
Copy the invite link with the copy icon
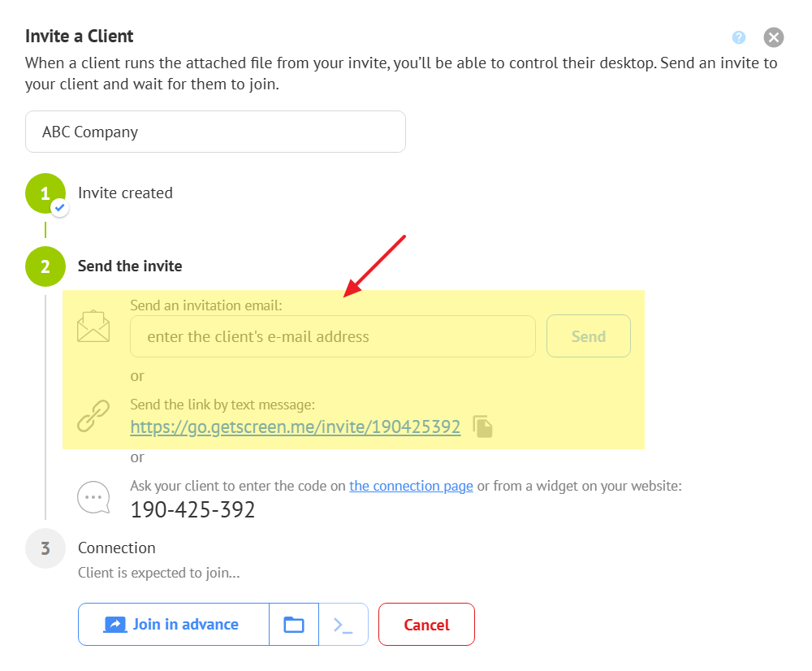pos(483,426)
